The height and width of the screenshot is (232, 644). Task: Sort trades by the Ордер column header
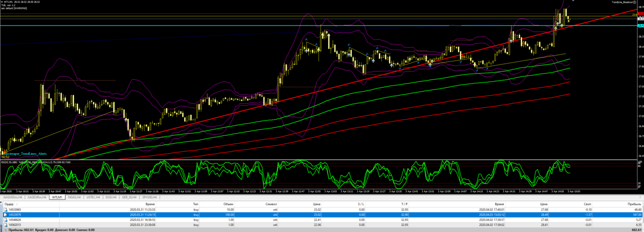[x=9, y=204]
